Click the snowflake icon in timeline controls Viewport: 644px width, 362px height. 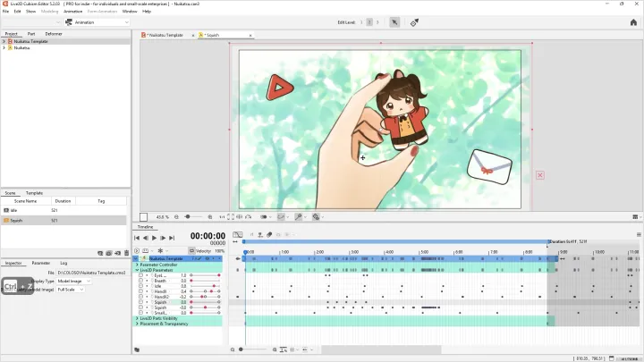tap(161, 251)
